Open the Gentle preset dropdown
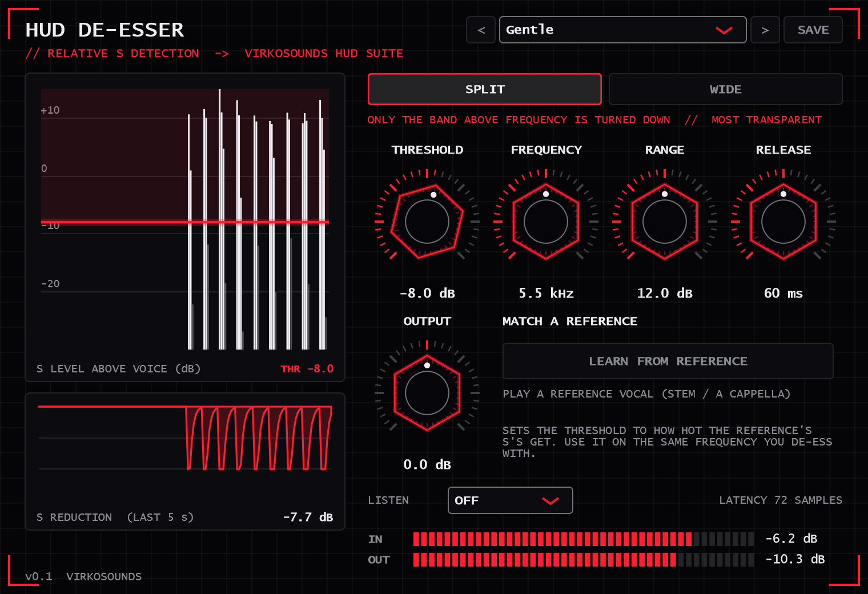The image size is (868, 594). coord(622,30)
